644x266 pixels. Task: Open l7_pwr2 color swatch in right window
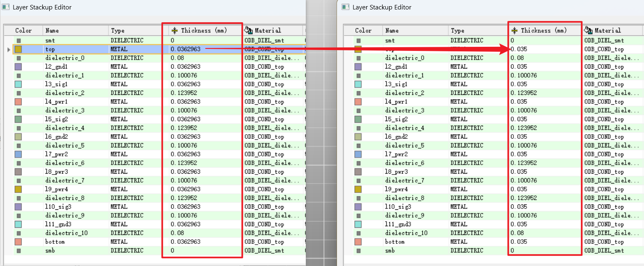(x=358, y=154)
